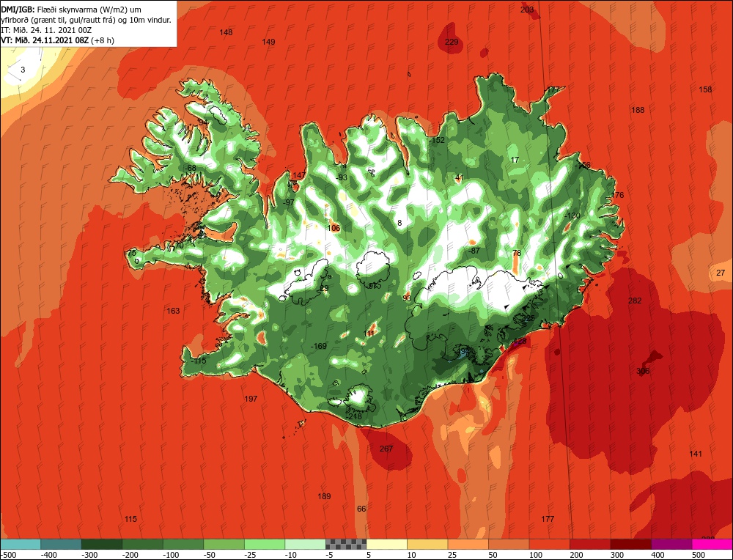Select the -200 to -100 green legend swatch
733x560 pixels.
tap(143, 544)
